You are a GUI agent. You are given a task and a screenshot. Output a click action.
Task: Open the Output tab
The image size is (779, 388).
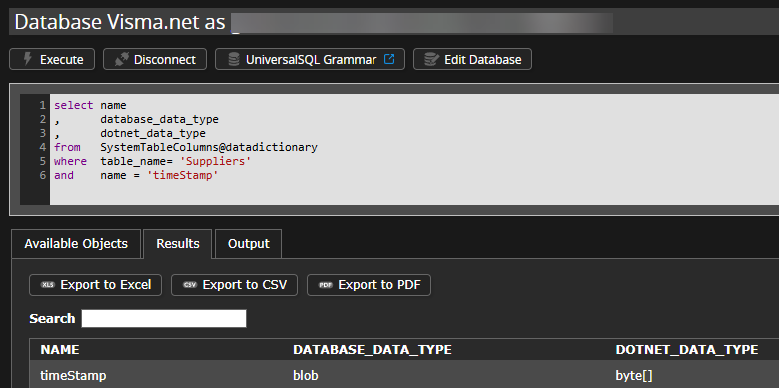[248, 243]
